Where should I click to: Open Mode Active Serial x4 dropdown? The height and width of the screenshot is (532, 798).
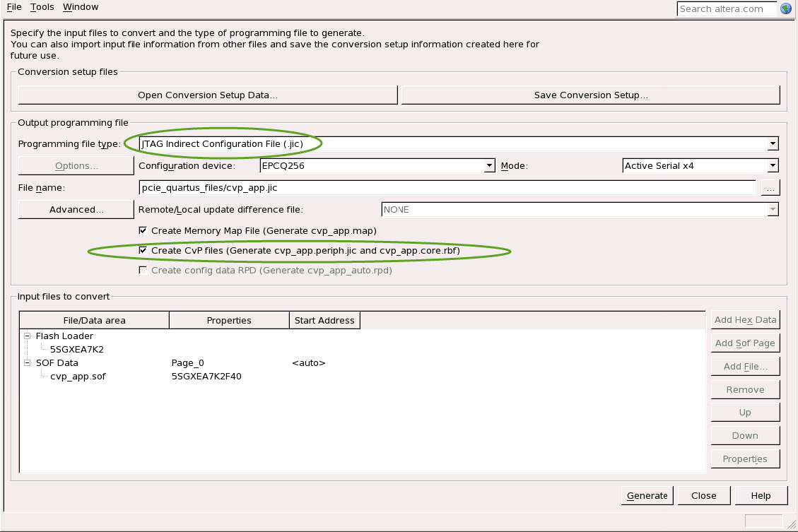[773, 166]
